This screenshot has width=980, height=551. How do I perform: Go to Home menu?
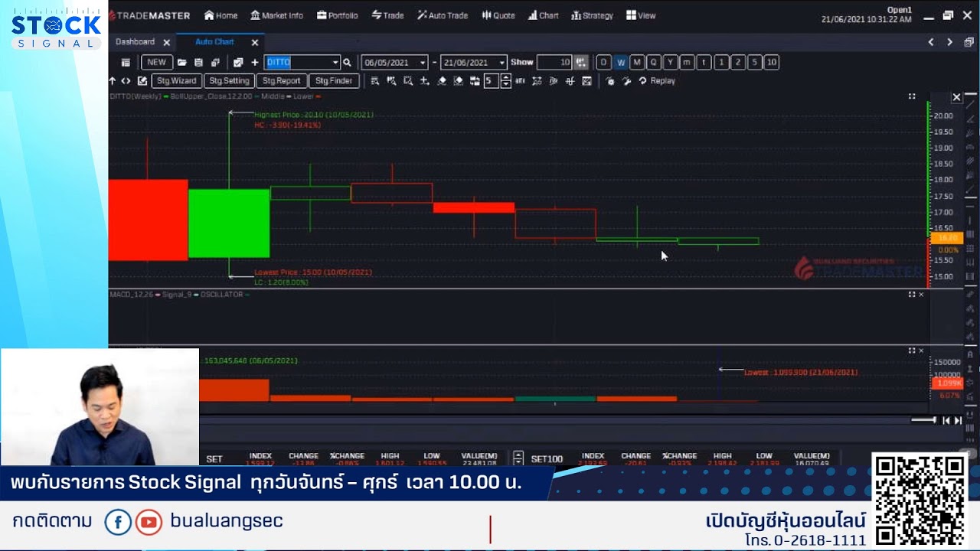221,15
